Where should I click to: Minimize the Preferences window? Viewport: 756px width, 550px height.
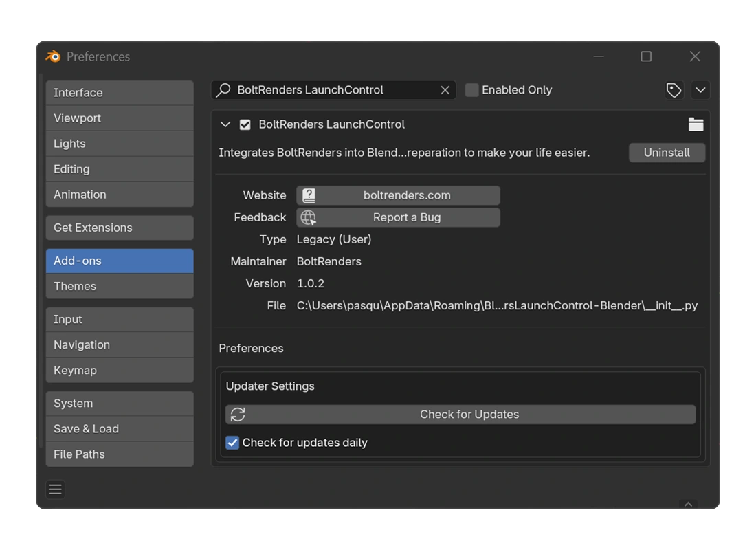(599, 56)
